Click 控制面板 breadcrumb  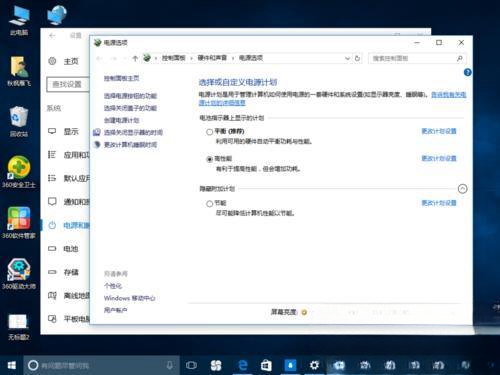pos(173,58)
